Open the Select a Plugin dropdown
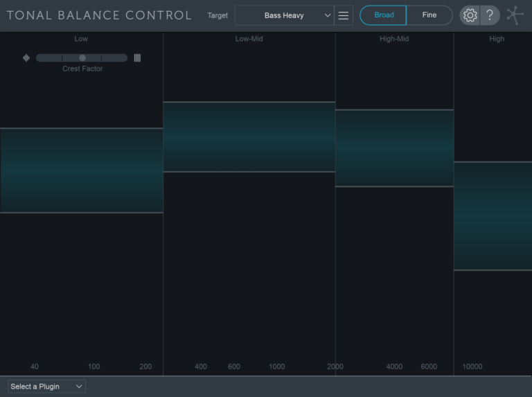This screenshot has width=532, height=397. 46,387
